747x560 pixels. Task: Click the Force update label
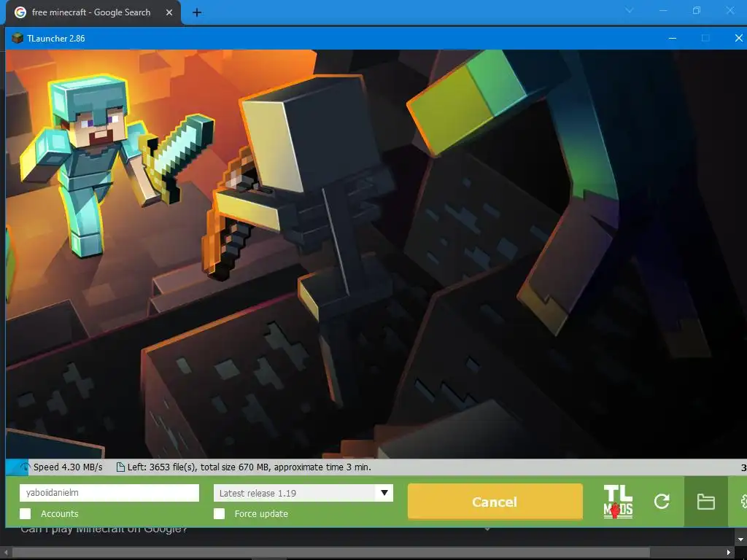261,514
